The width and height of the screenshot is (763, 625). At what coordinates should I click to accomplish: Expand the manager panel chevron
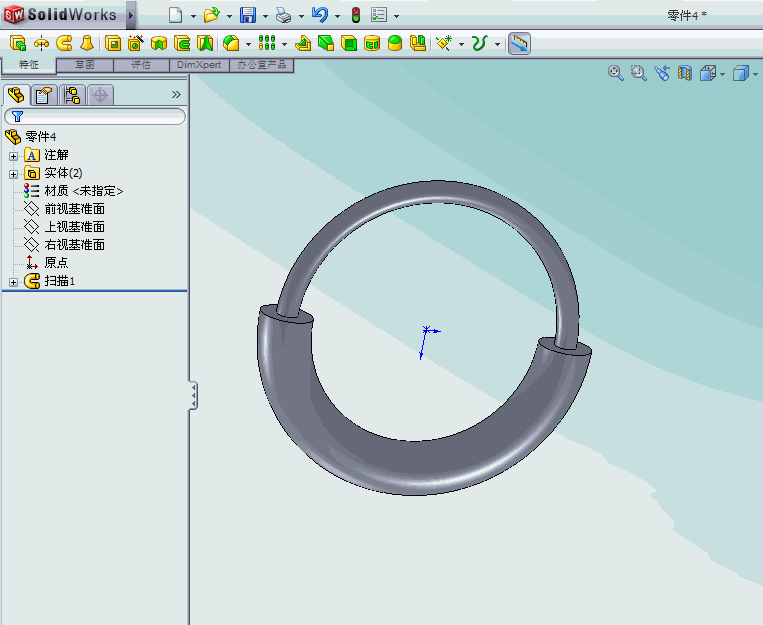pyautogui.click(x=176, y=94)
